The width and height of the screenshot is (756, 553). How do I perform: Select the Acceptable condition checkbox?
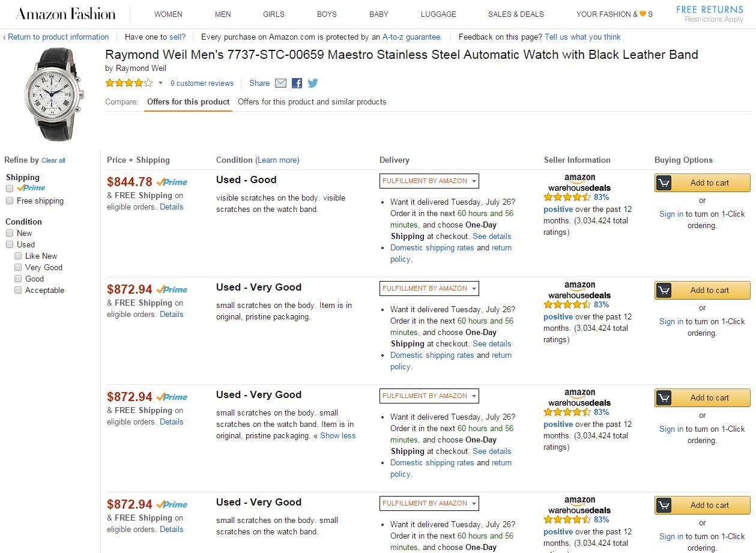pyautogui.click(x=18, y=290)
